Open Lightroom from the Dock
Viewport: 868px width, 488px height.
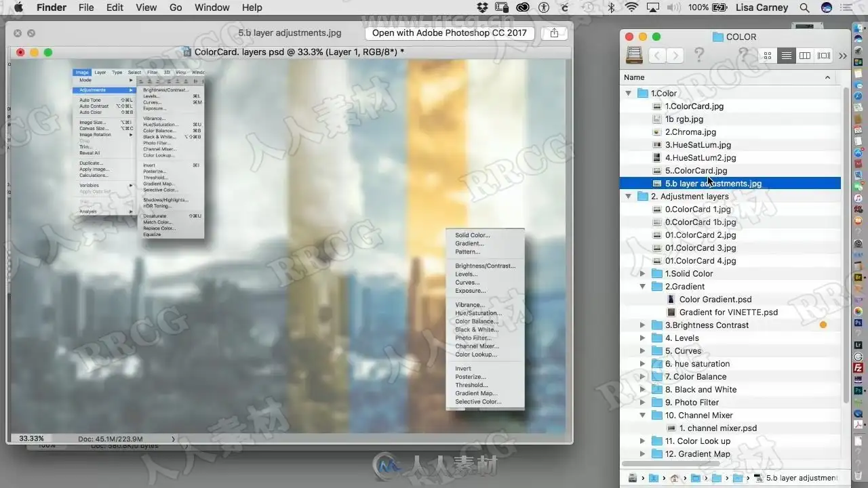tap(858, 346)
